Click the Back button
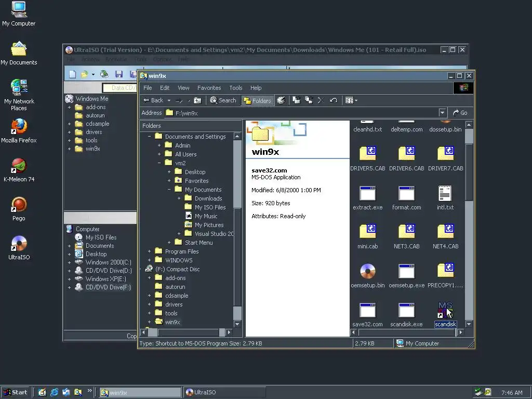 click(153, 100)
